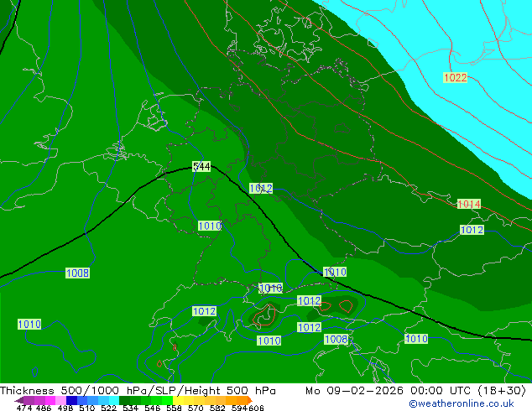
Task: Click the 1012 label beside the 544 contour
Action: [261, 188]
